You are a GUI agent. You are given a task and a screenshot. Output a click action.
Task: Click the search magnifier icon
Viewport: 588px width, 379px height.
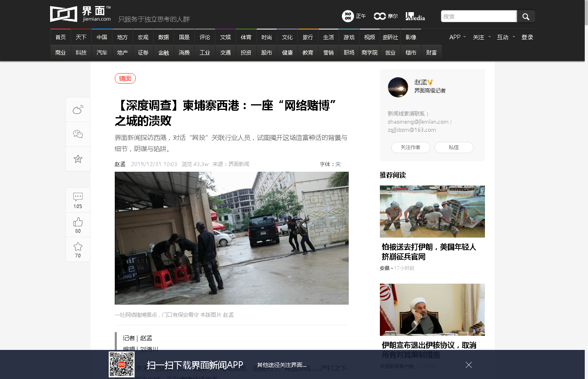click(x=526, y=17)
